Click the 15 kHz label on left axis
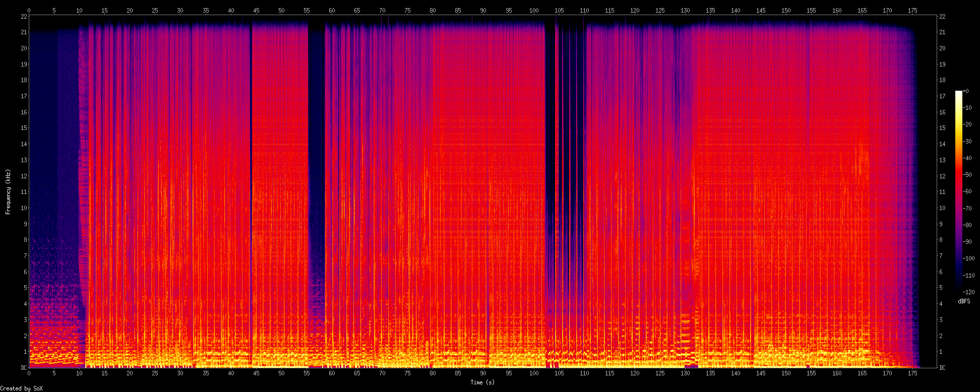980x392 pixels. click(23, 128)
